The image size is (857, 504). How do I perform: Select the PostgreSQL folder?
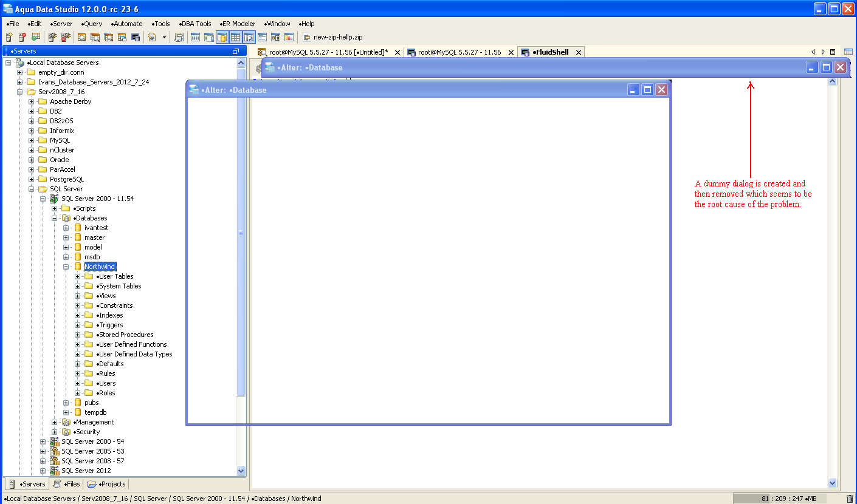67,179
